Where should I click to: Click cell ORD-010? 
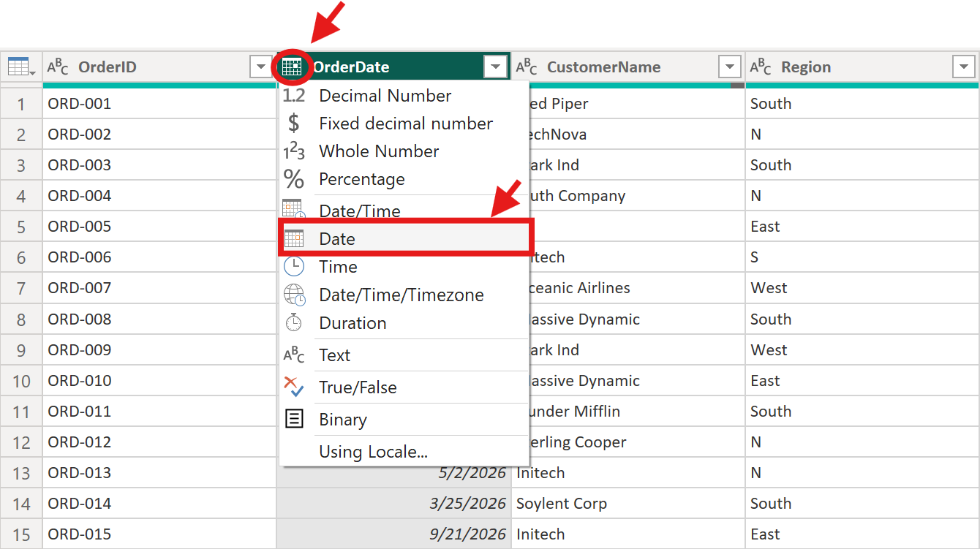(x=159, y=381)
